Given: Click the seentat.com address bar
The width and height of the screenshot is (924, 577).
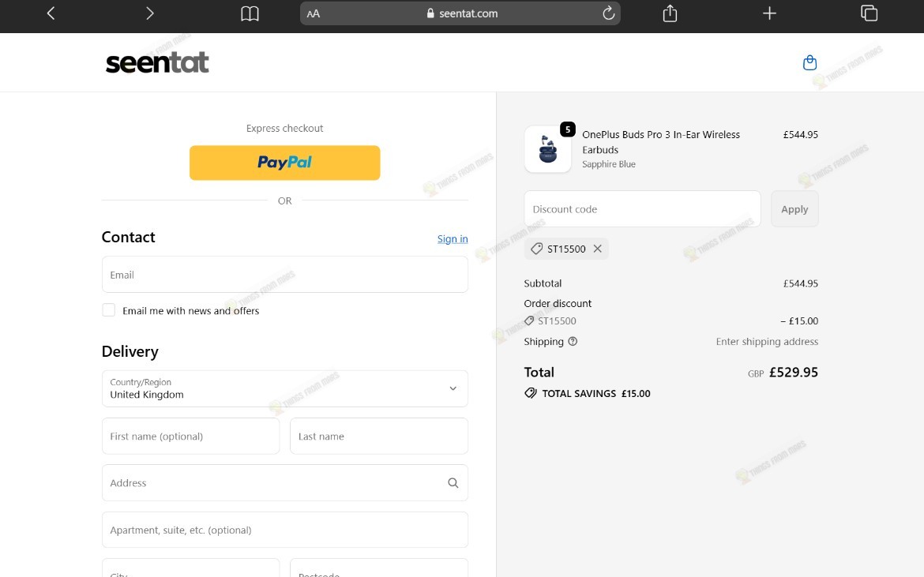Looking at the screenshot, I should click(x=460, y=13).
